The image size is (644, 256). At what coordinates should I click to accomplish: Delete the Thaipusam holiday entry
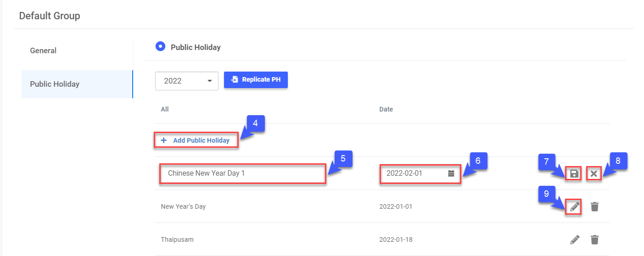(x=594, y=239)
